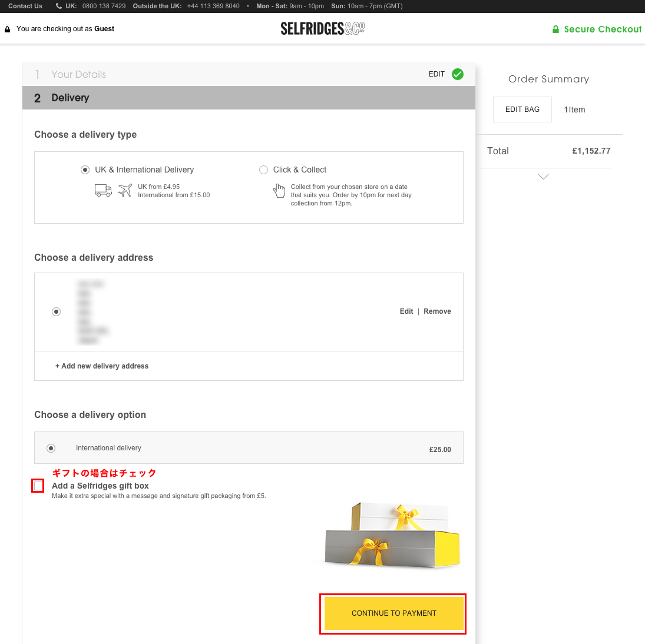
Task: Open the Your Details step header
Action: 249,74
